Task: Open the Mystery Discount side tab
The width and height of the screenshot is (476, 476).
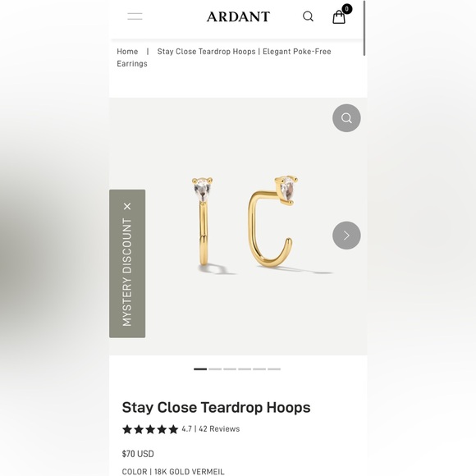Action: click(x=127, y=272)
